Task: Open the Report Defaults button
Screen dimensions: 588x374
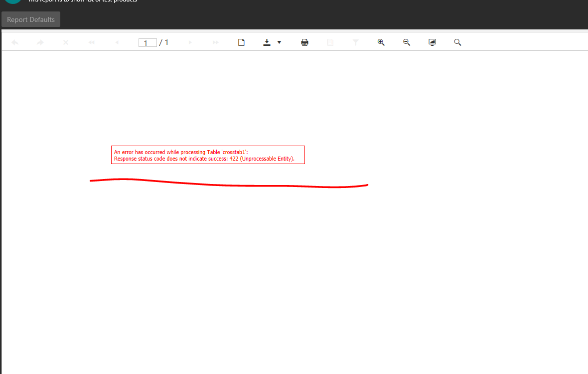Action: click(x=31, y=19)
